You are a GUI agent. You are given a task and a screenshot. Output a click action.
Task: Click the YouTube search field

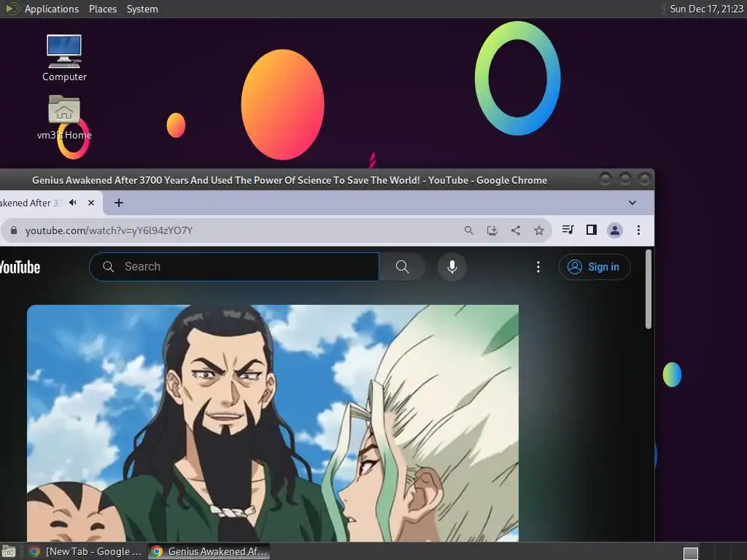tap(234, 267)
